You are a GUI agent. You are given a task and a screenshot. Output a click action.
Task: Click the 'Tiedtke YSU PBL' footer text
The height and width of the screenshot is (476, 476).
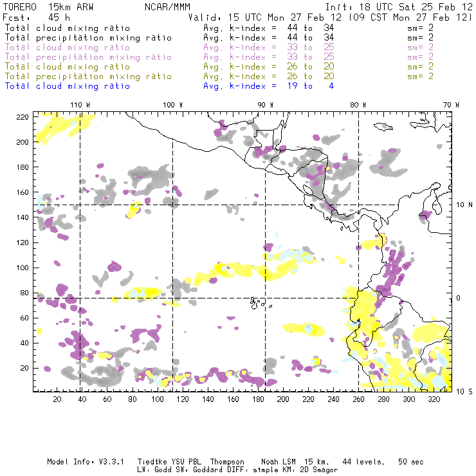coord(169,462)
